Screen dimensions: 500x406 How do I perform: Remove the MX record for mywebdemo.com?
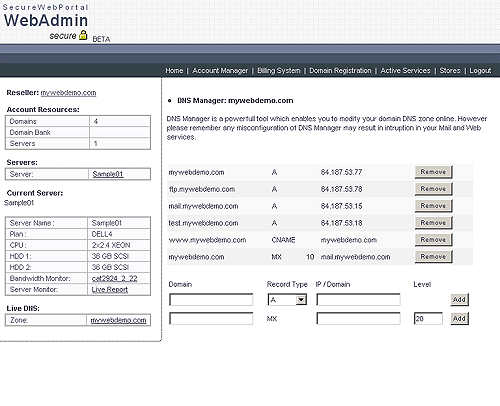click(433, 257)
